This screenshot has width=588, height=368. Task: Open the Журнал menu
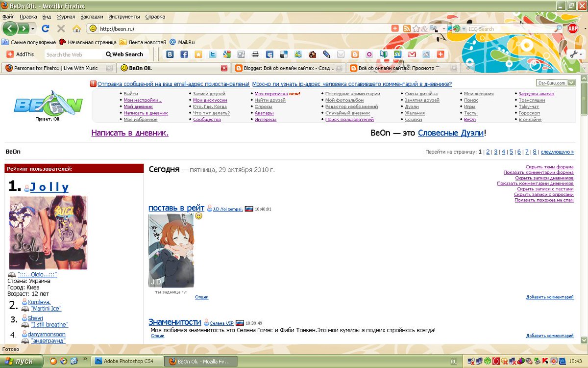coord(66,17)
